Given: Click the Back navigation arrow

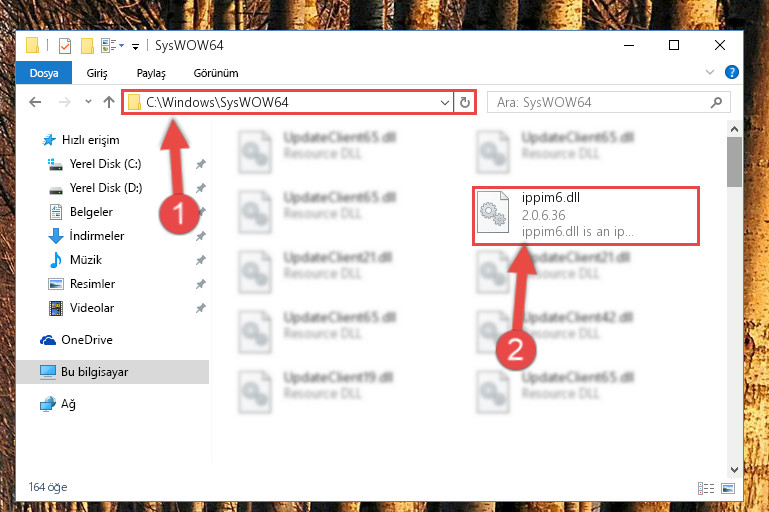Looking at the screenshot, I should pos(35,102).
